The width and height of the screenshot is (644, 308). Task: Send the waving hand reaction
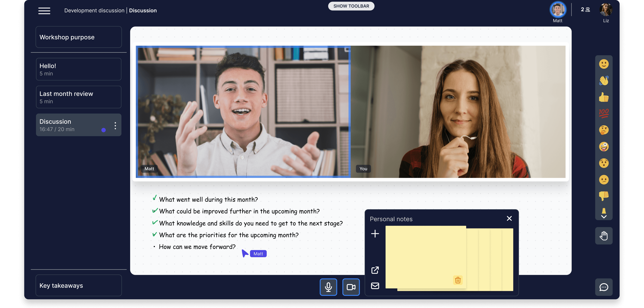(x=604, y=81)
